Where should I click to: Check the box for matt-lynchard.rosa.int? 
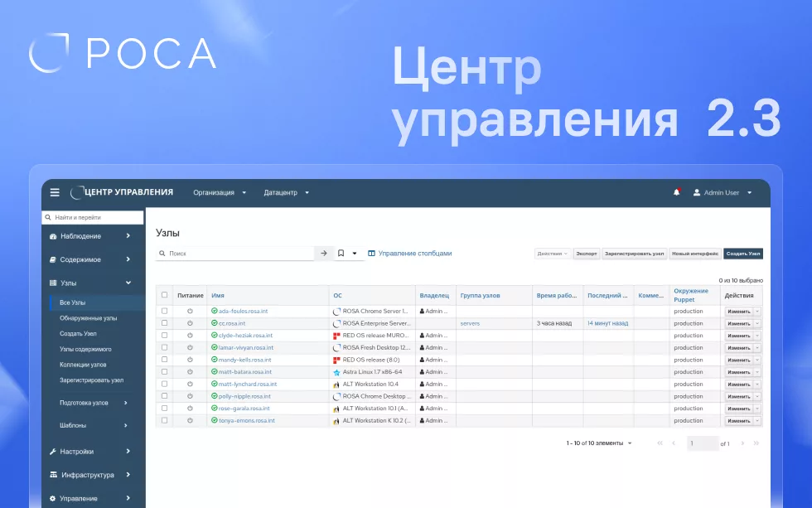[x=164, y=384]
